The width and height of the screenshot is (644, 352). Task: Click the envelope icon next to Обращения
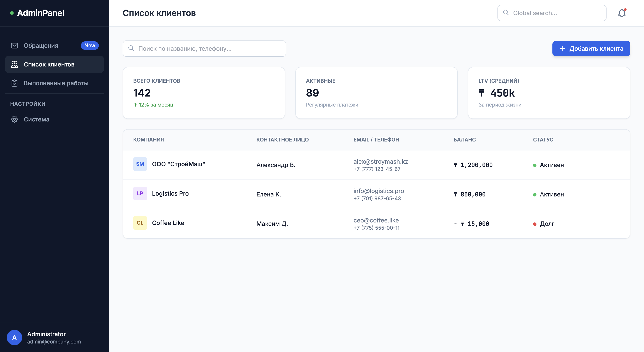14,46
